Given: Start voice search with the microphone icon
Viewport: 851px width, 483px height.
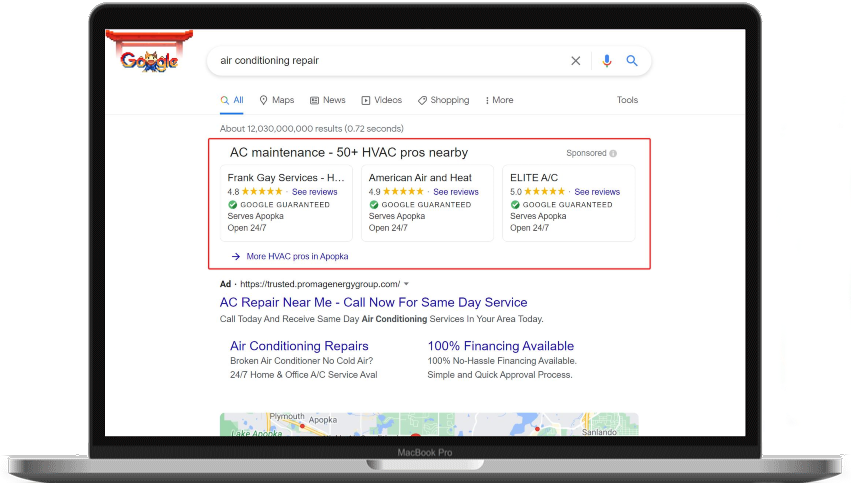Looking at the screenshot, I should point(607,61).
